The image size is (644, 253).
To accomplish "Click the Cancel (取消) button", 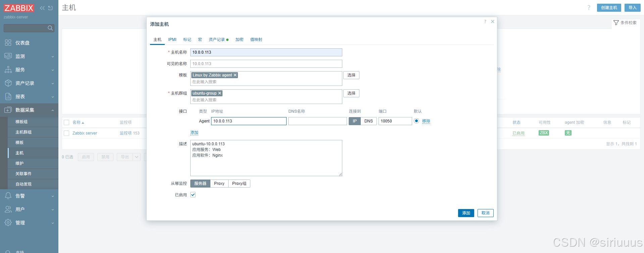I will point(485,213).
